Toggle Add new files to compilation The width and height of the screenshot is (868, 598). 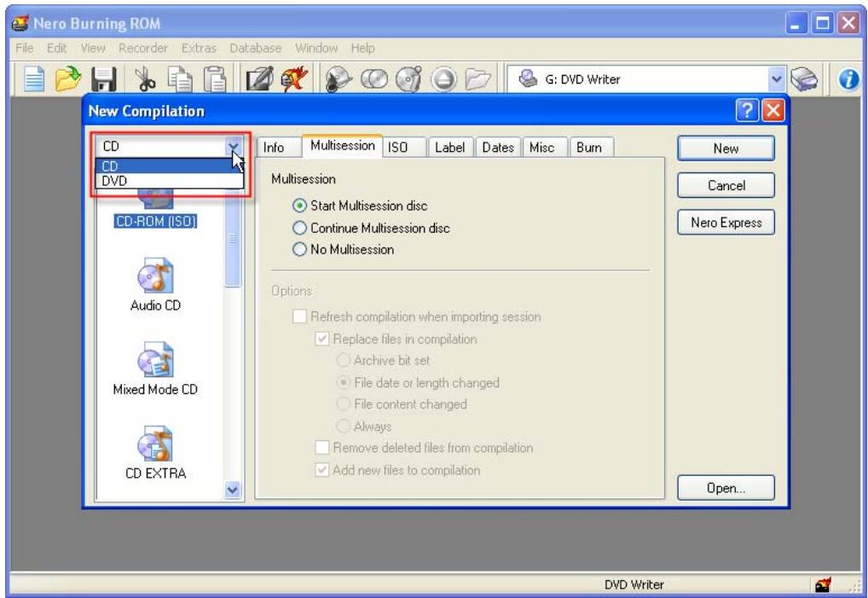pos(321,470)
